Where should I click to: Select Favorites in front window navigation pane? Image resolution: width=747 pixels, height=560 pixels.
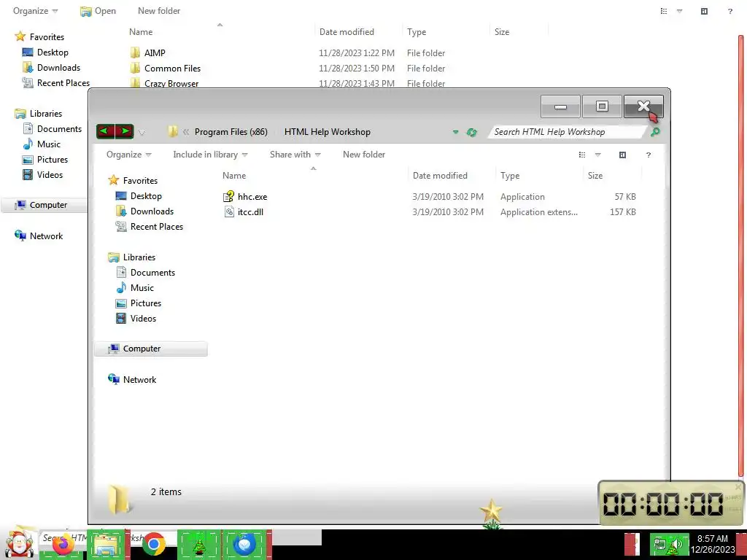(x=140, y=181)
